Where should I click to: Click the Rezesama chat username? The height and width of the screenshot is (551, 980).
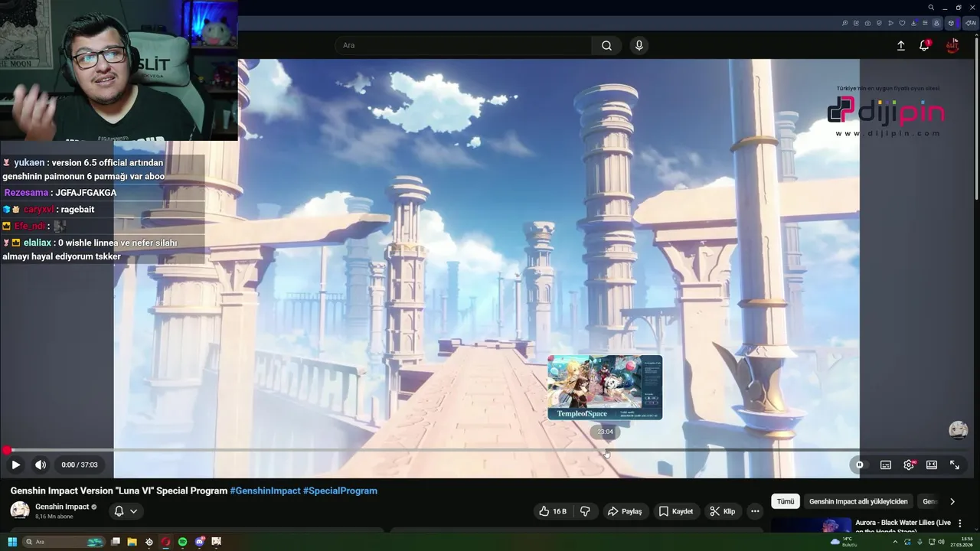[x=26, y=193]
